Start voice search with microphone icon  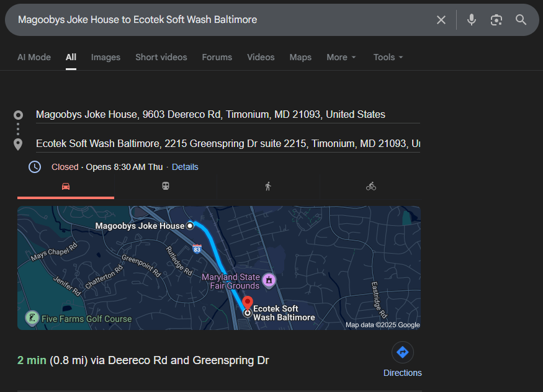(472, 20)
